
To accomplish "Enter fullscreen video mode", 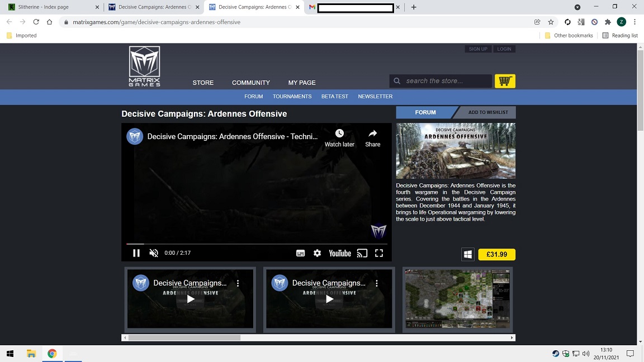I will tap(378, 253).
